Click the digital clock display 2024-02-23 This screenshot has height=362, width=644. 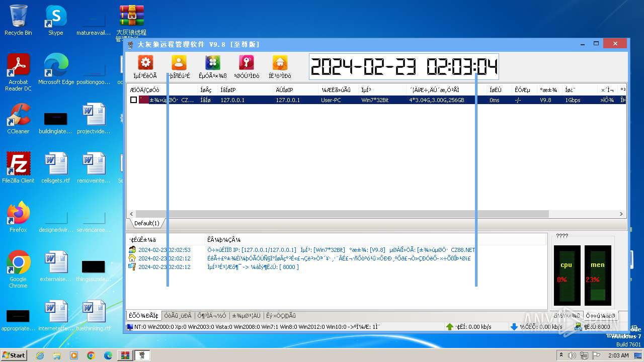tap(404, 67)
